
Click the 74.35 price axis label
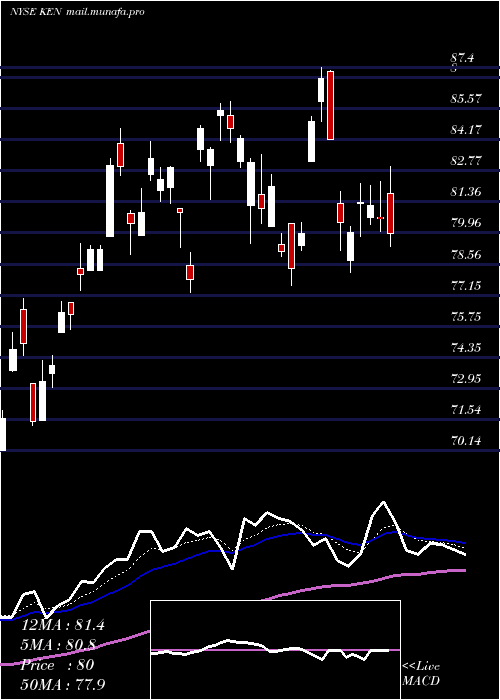click(467, 347)
